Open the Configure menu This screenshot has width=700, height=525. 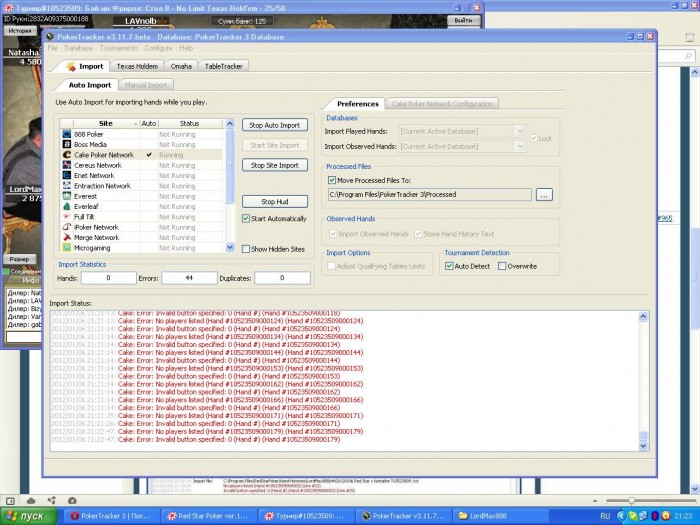[158, 48]
